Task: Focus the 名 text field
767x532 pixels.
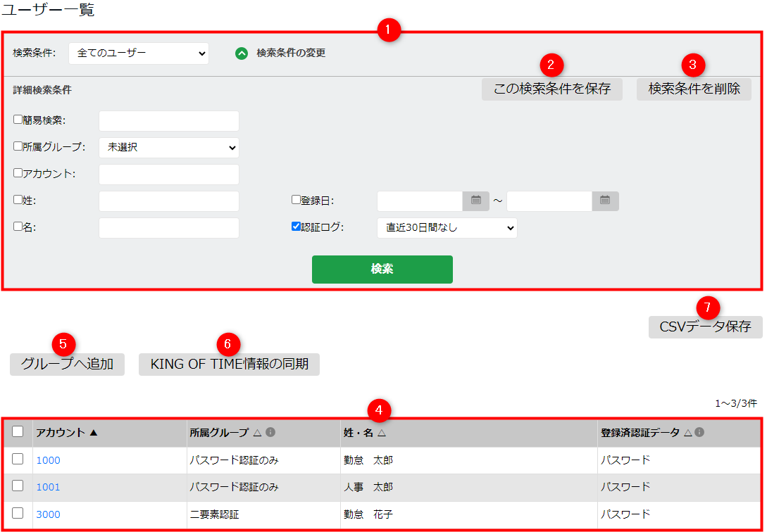Action: (169, 228)
